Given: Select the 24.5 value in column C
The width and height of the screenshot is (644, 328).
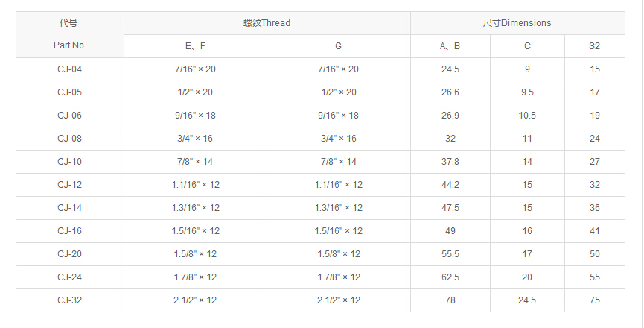Looking at the screenshot, I should click(x=527, y=300).
